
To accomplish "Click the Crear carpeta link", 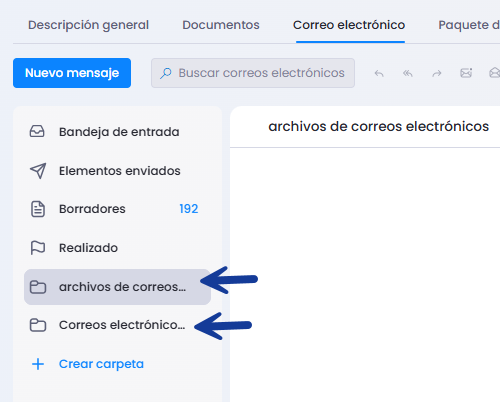I will (101, 364).
